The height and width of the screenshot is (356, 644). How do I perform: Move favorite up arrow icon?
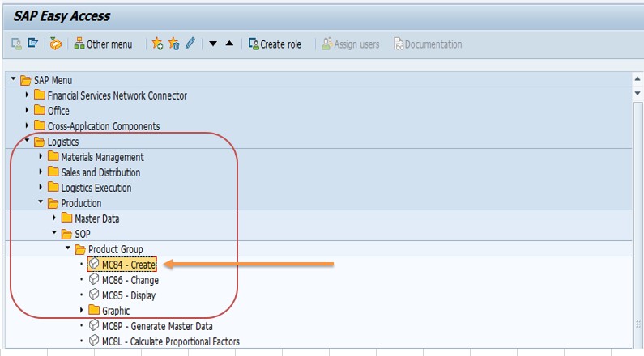229,43
